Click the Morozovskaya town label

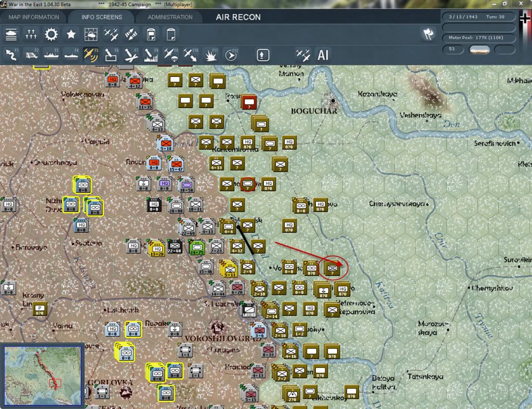click(x=433, y=328)
